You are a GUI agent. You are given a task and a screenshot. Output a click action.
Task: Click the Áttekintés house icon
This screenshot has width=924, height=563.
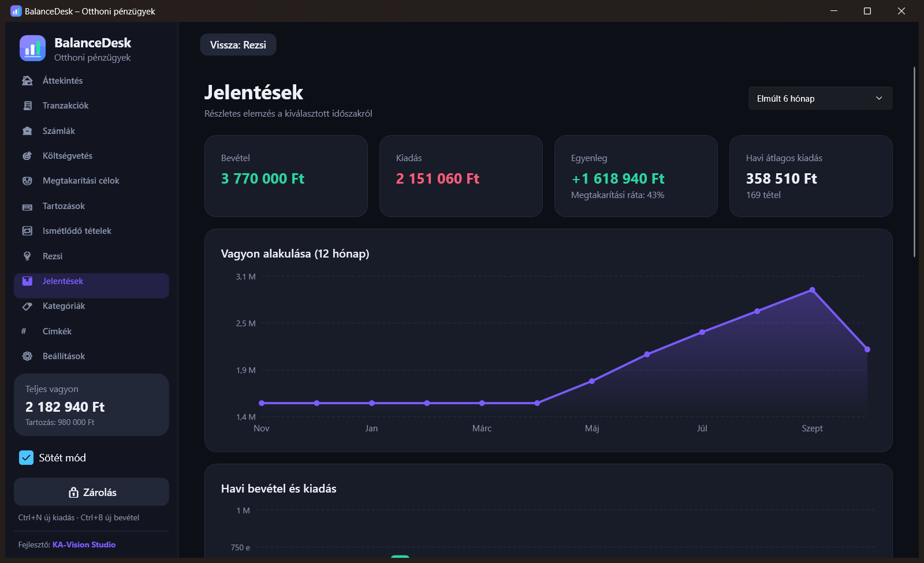coord(27,81)
